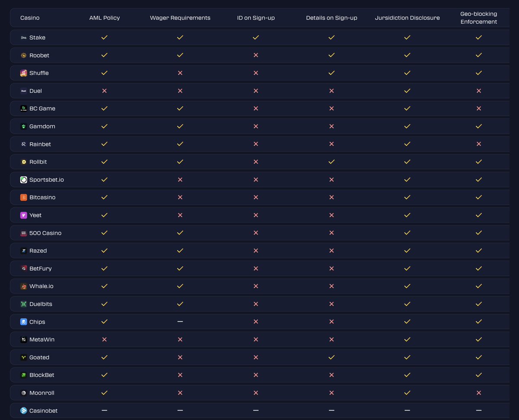Select the Gamdom casino name

coord(42,126)
